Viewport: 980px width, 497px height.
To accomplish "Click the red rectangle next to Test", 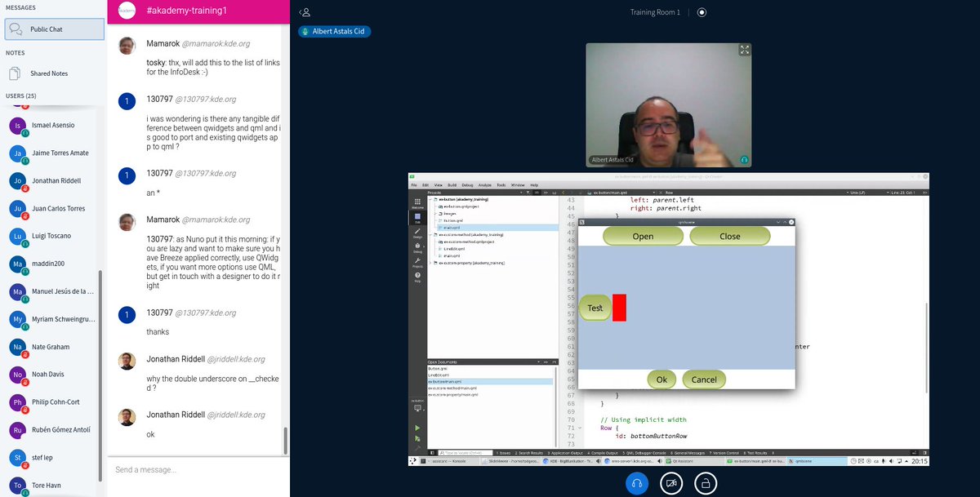I will point(619,308).
